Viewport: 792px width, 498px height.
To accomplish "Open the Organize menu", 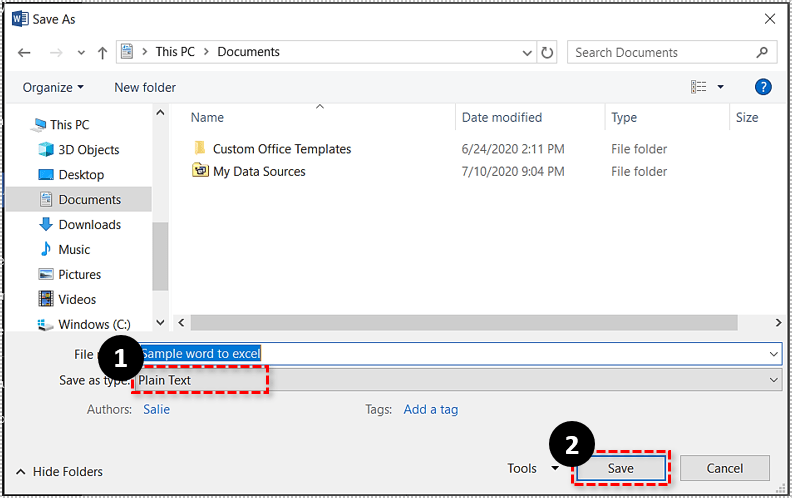I will [x=53, y=87].
